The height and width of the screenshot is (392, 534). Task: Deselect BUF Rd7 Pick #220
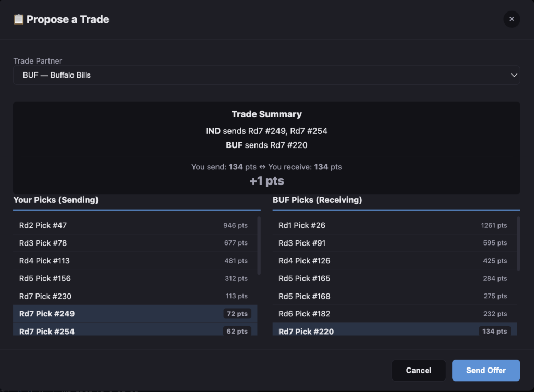point(393,330)
